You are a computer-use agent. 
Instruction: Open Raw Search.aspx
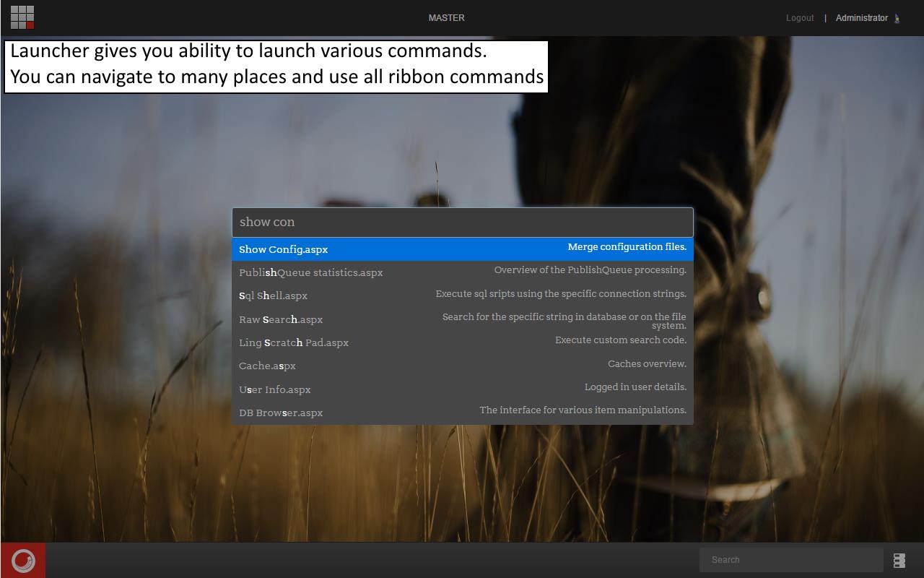click(281, 319)
